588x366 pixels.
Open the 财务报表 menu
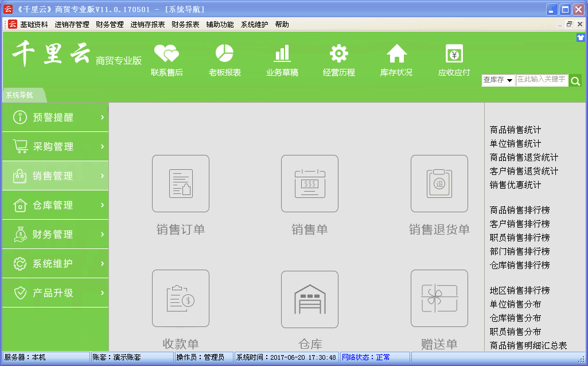click(185, 25)
